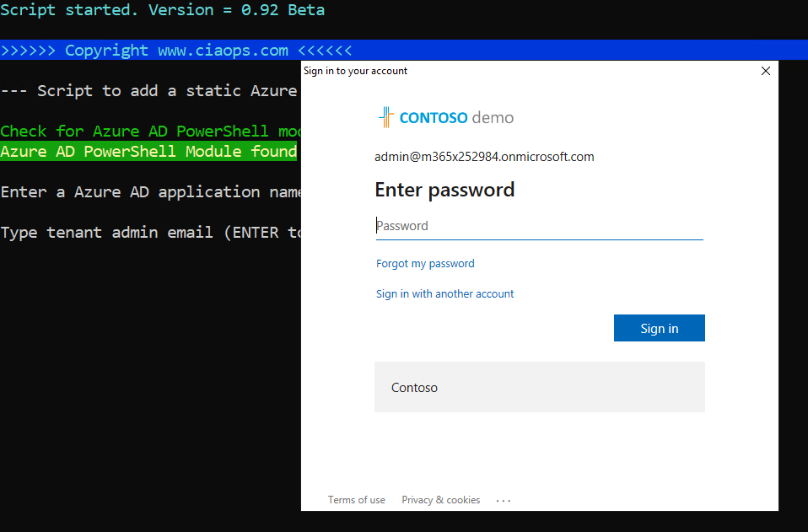
Task: Open the Privacy & cookies link
Action: click(x=440, y=500)
